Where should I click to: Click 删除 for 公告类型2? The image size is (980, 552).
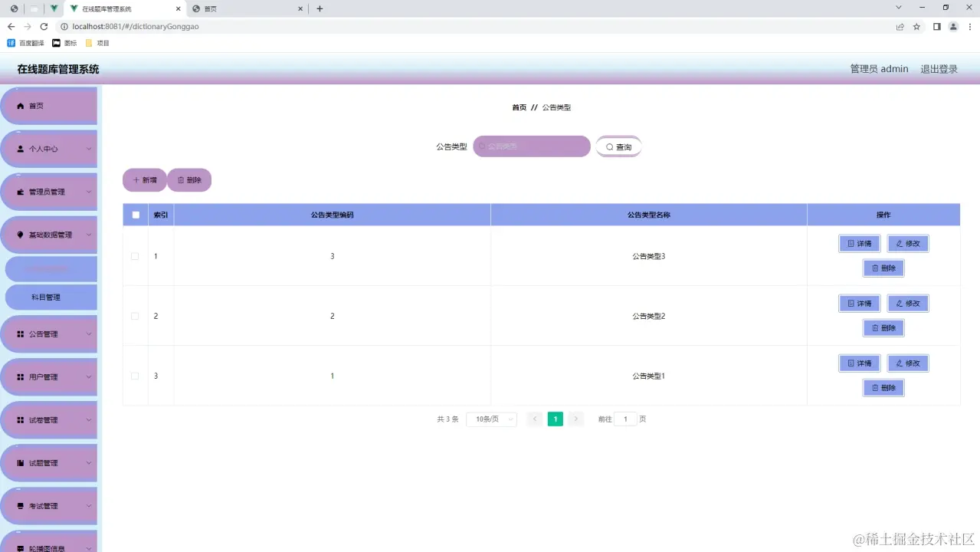883,328
